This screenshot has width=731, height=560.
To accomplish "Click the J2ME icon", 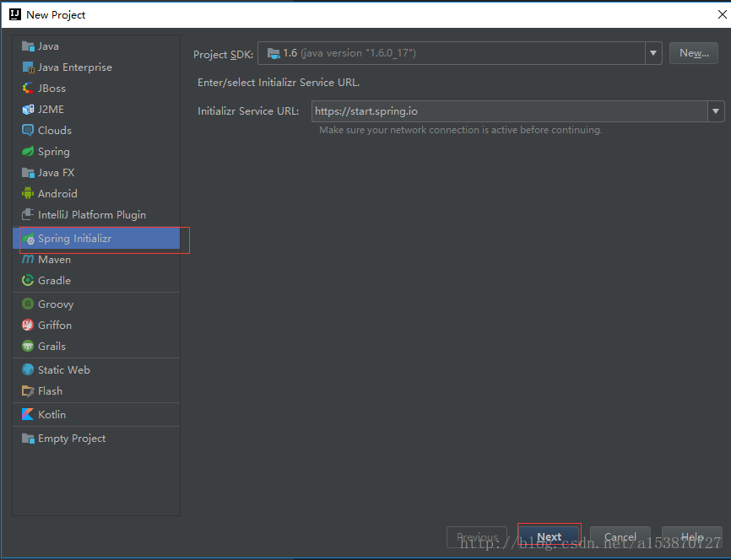I will (x=28, y=109).
